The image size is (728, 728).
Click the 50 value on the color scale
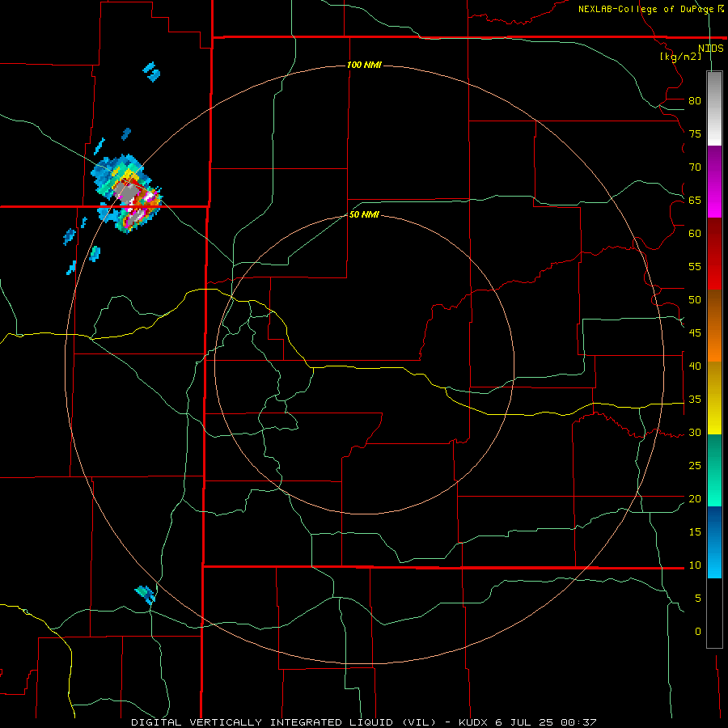695,300
